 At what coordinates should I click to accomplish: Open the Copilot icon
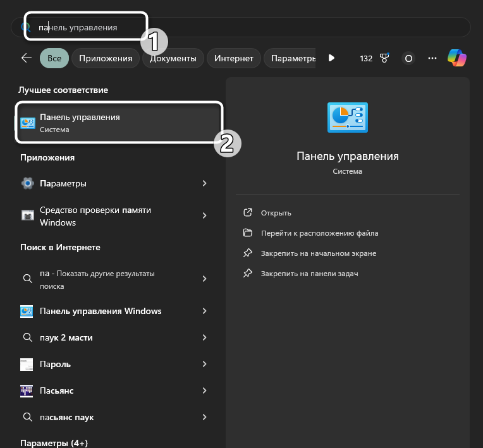tap(457, 58)
